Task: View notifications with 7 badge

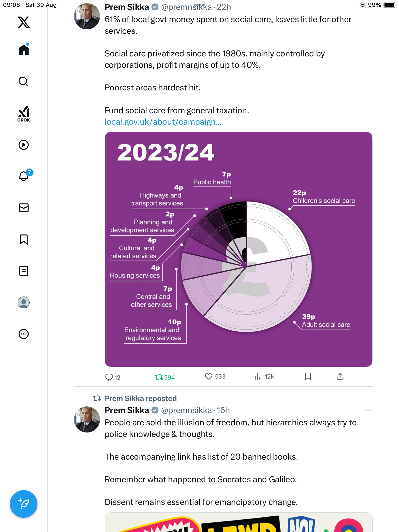Action: point(24,176)
